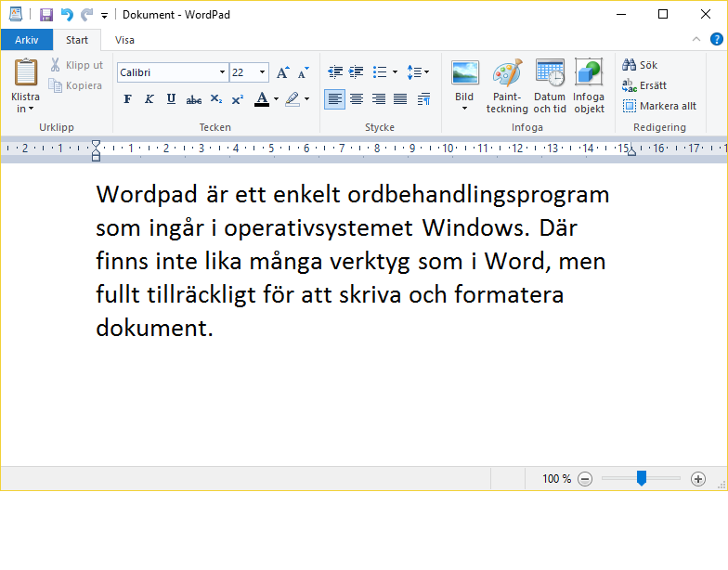Open the Arkiv file menu
Viewport: 728px width, 570px height.
26,40
